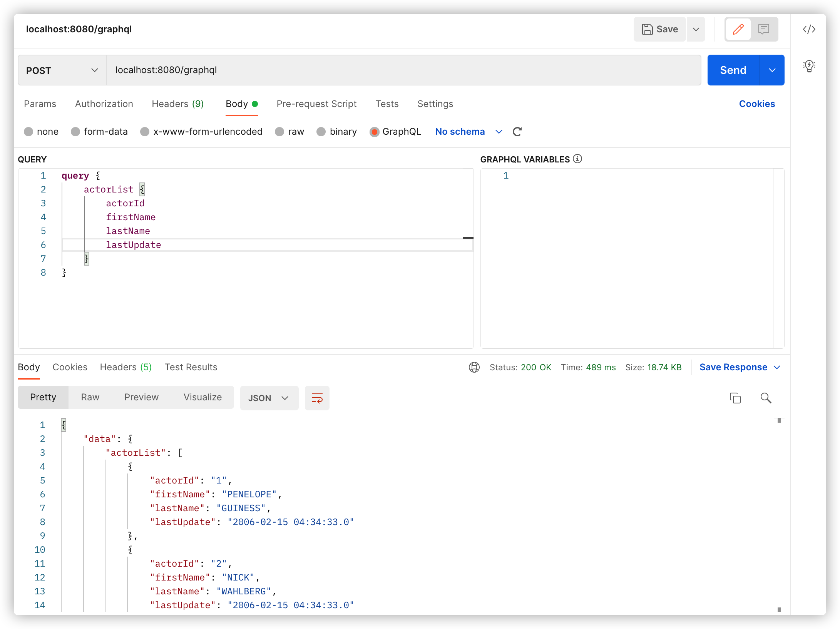Screen dimensions: 840x629
Task: Click the Cookies link
Action: coord(756,104)
